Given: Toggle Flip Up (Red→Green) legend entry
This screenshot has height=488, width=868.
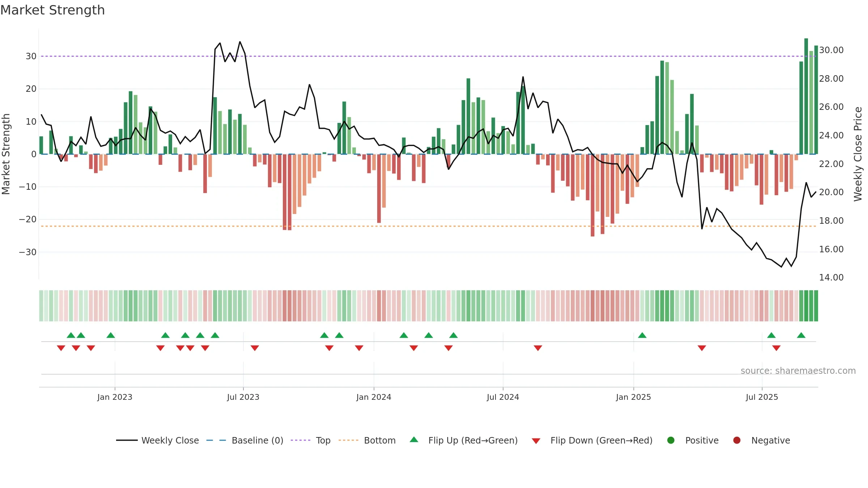Looking at the screenshot, I should click(x=464, y=440).
